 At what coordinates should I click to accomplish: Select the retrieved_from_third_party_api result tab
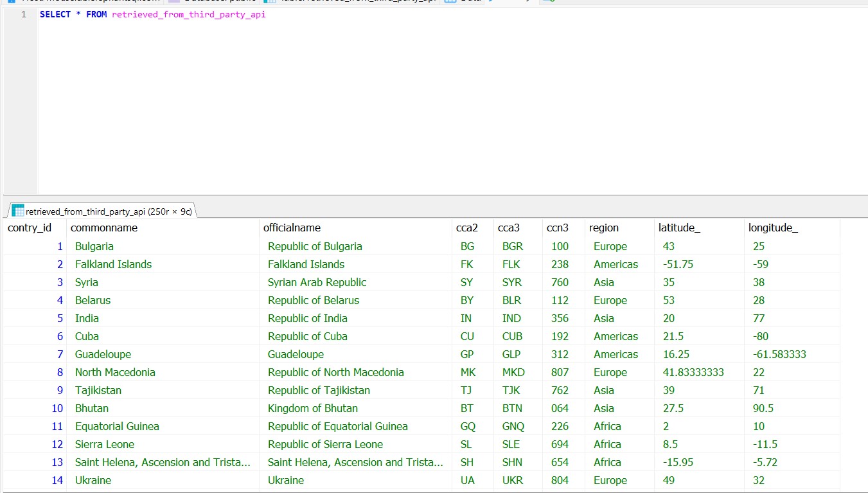coord(102,211)
